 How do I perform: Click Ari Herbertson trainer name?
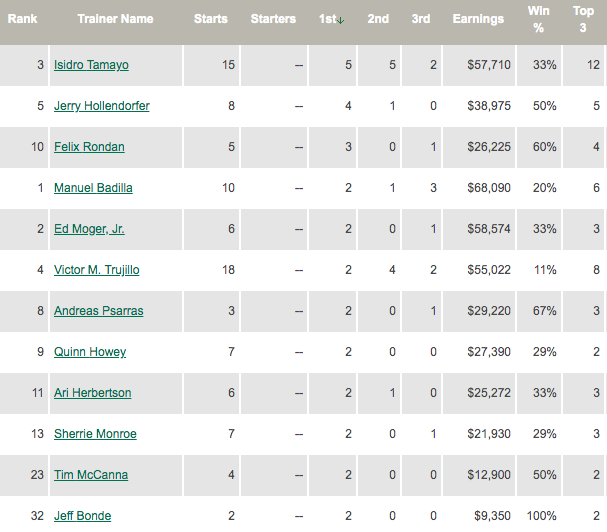(x=92, y=393)
